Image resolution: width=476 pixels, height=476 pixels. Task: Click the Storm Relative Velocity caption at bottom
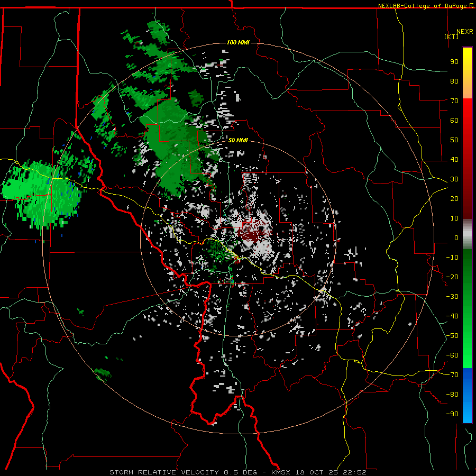pos(237,472)
